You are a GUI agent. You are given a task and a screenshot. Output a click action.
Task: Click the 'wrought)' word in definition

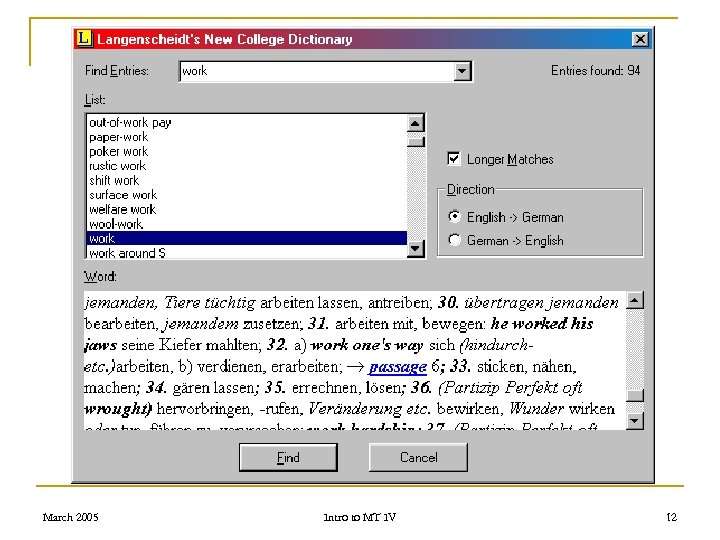(x=118, y=409)
